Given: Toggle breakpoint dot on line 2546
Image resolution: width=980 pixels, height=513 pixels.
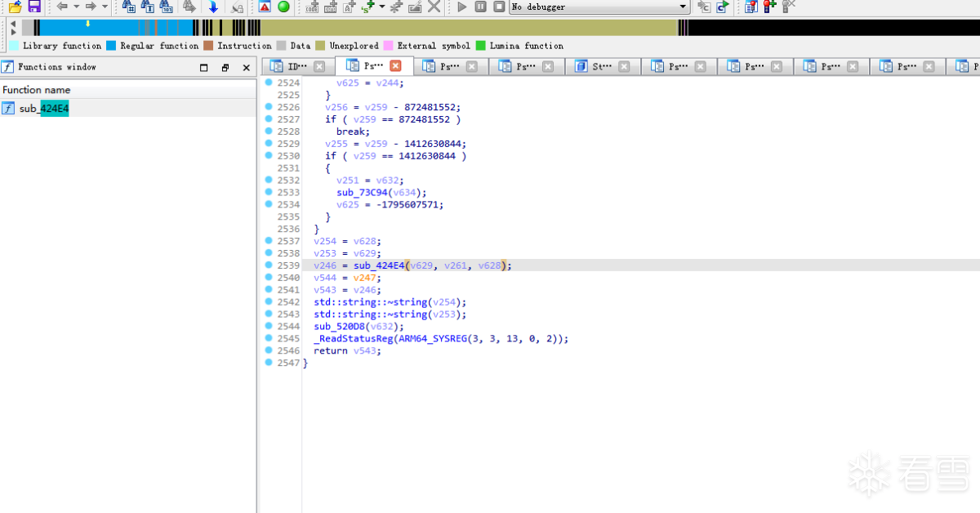Looking at the screenshot, I should click(x=269, y=350).
